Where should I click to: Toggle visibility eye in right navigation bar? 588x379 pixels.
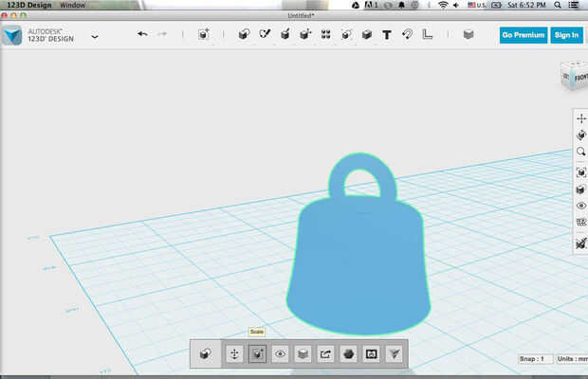point(580,206)
